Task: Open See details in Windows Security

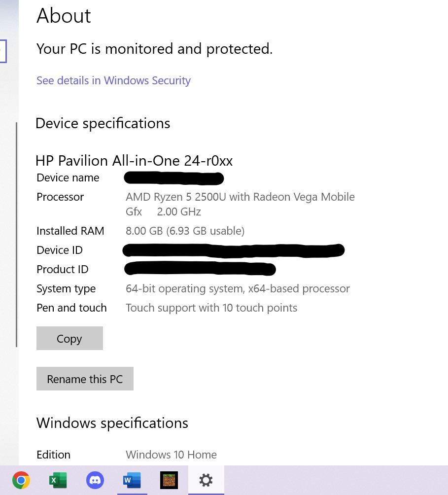Action: point(113,80)
